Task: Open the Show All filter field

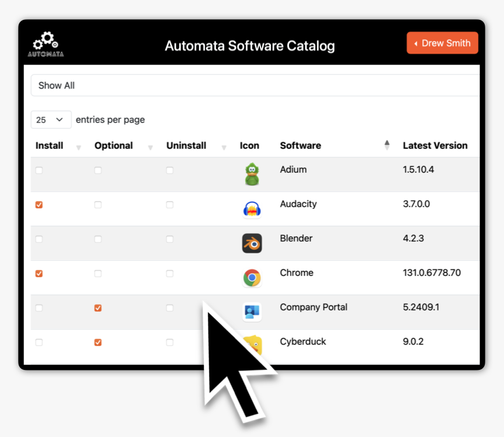Action: click(x=255, y=85)
